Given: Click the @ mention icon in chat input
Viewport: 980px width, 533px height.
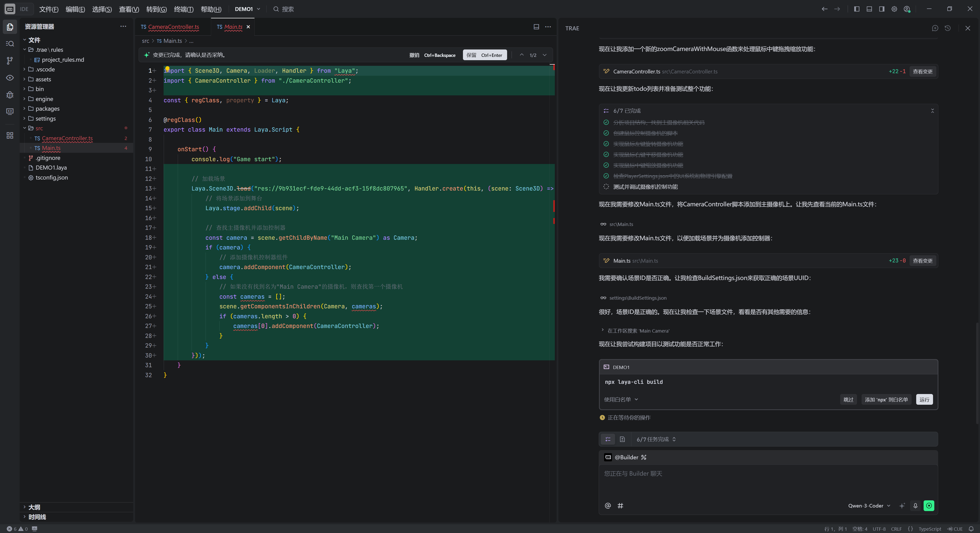Looking at the screenshot, I should tap(608, 506).
